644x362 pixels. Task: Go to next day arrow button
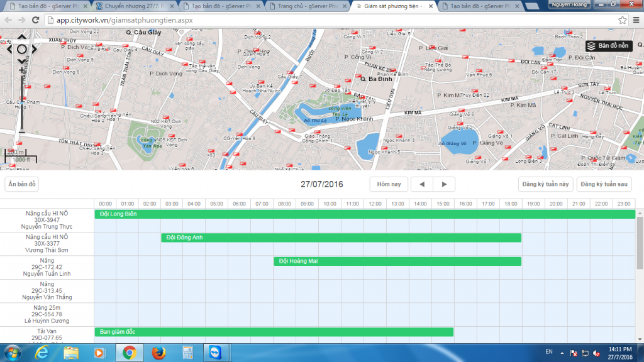pos(444,184)
